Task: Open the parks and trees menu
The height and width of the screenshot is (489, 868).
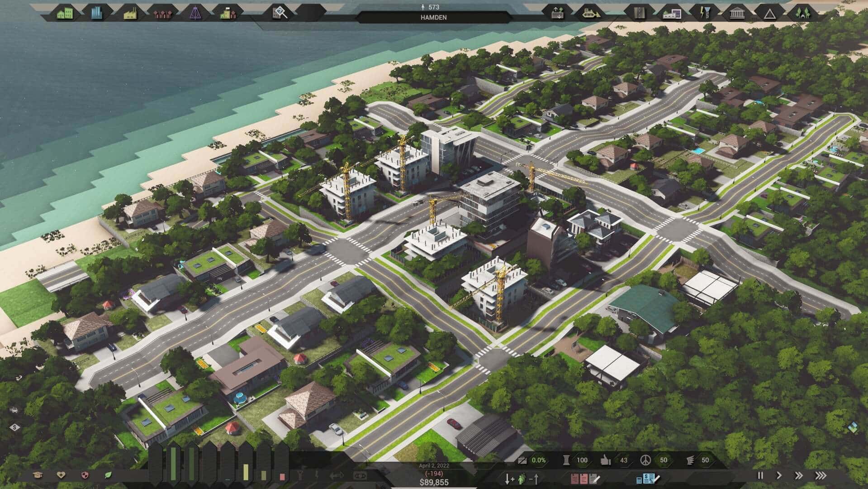Action: [x=802, y=13]
